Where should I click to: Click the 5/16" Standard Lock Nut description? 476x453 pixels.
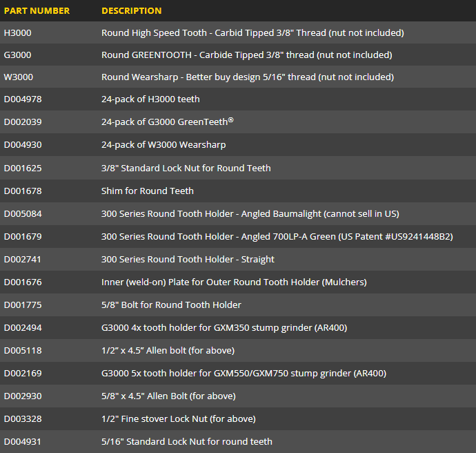coord(187,441)
